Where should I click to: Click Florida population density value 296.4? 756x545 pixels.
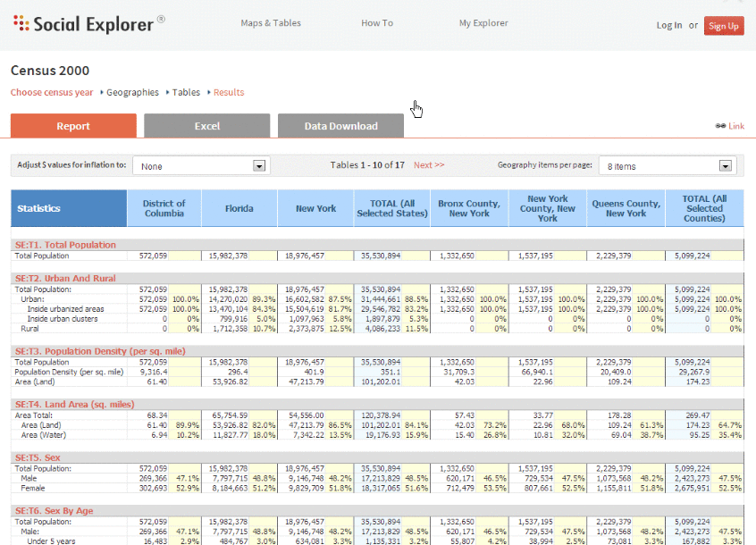(x=239, y=372)
